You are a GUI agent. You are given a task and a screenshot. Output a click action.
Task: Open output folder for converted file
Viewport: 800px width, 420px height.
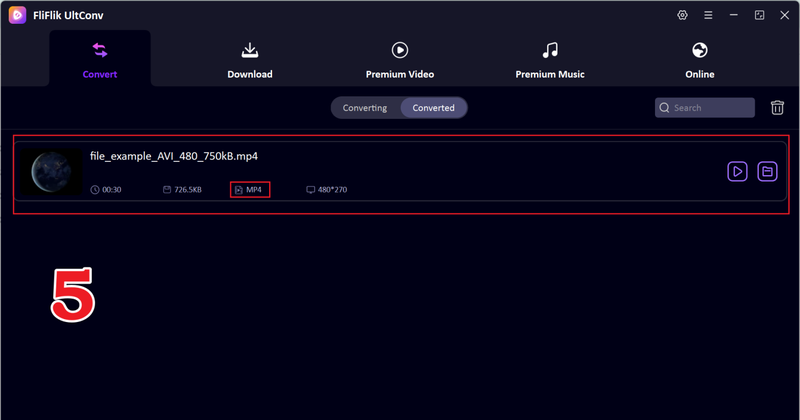click(767, 171)
